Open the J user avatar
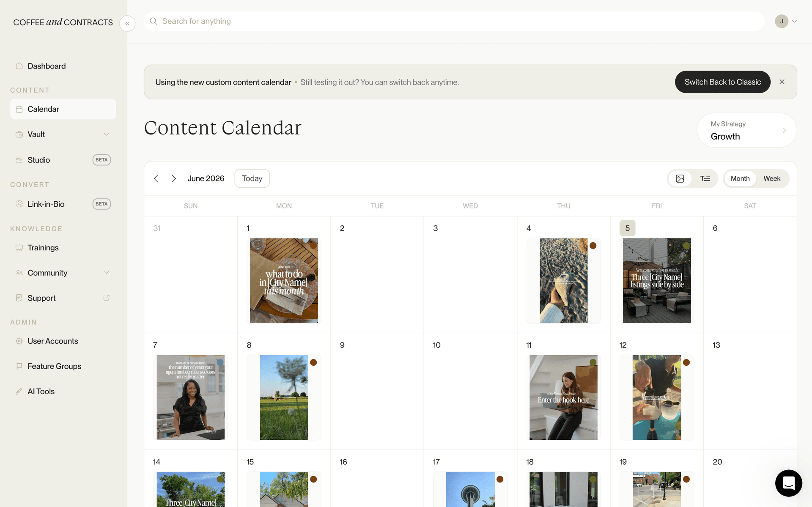This screenshot has width=812, height=507. [x=782, y=21]
